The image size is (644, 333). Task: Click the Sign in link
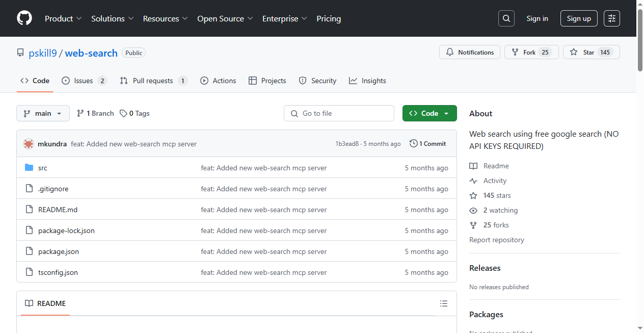538,18
